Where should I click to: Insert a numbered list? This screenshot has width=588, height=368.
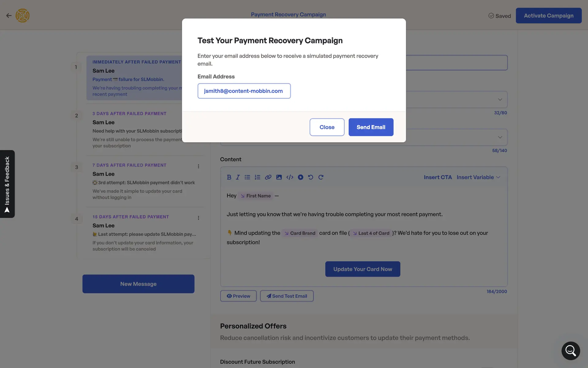[258, 177]
